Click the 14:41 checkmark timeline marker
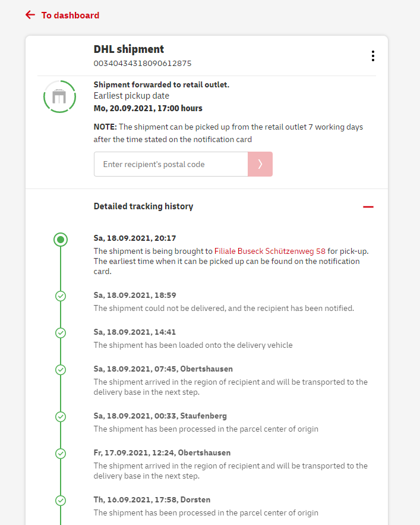420x525 pixels. pos(60,332)
